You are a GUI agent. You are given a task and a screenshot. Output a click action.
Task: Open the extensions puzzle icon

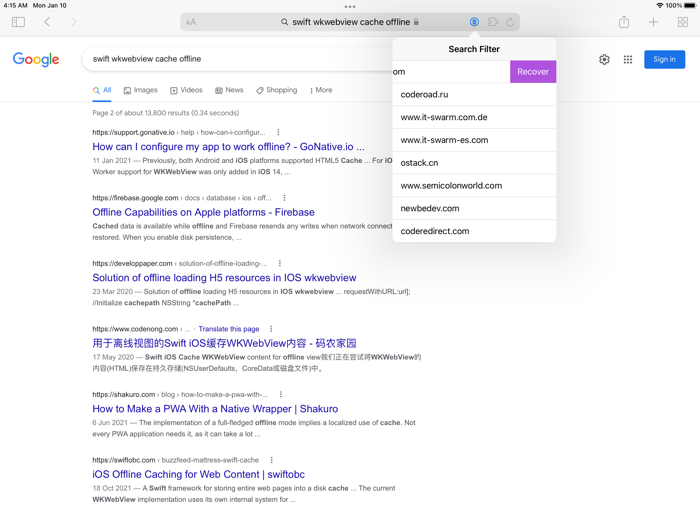[493, 22]
